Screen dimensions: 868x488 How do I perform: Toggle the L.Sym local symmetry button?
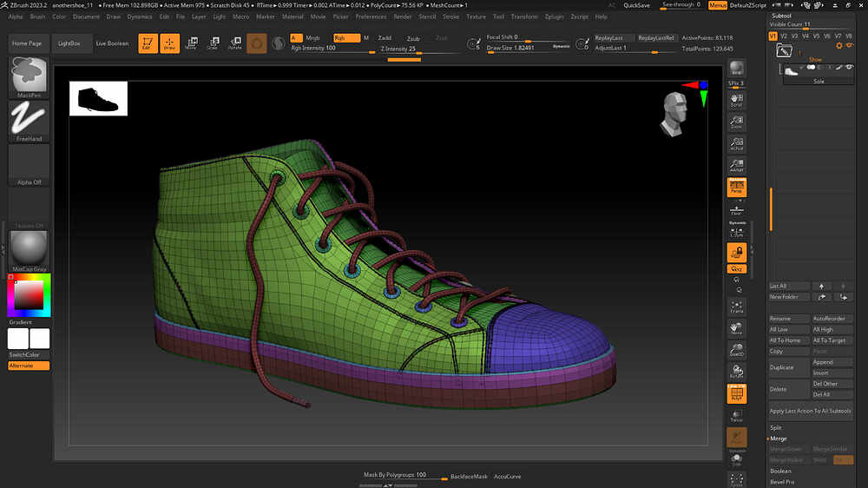point(736,231)
